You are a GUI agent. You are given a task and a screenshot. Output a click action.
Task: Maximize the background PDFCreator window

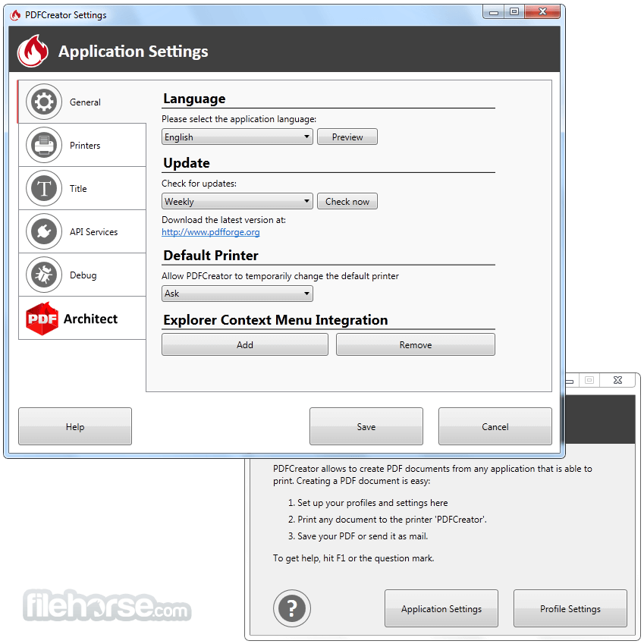tap(589, 380)
